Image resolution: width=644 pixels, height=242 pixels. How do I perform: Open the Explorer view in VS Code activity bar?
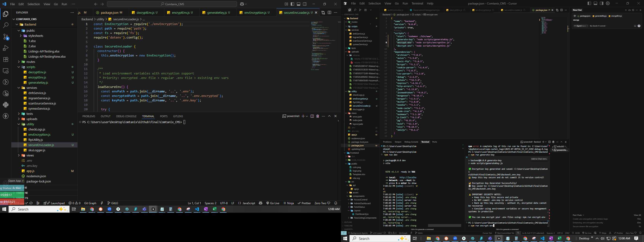[5, 14]
